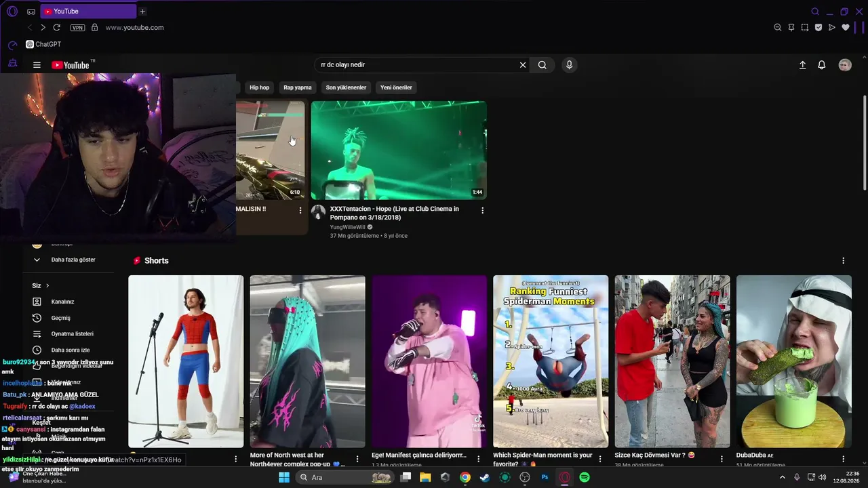Play the 'DubaDuba' short
The height and width of the screenshot is (488, 868).
coord(794,361)
